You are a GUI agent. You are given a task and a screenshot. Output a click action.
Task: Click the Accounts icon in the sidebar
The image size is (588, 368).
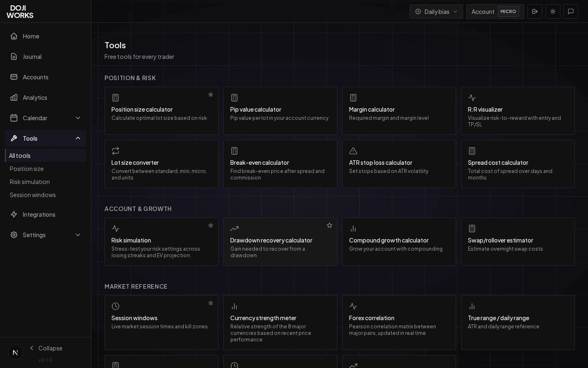coord(14,77)
